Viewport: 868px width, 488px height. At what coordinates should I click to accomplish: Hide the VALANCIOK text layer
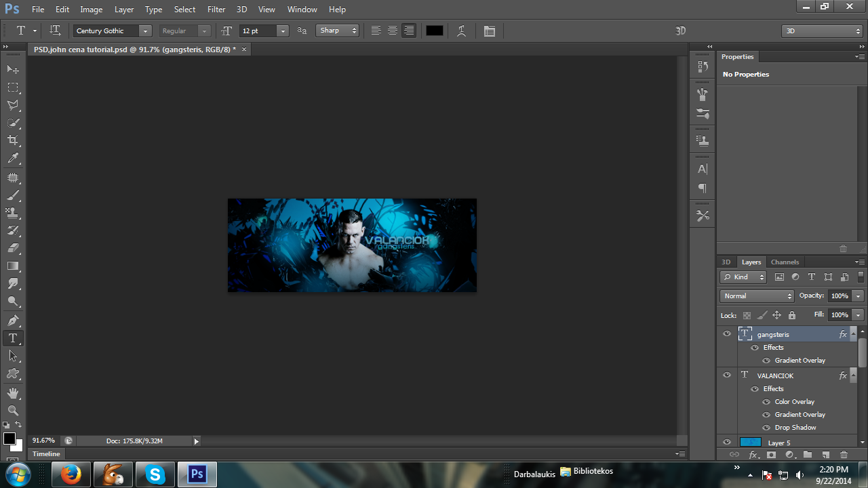[x=727, y=375]
